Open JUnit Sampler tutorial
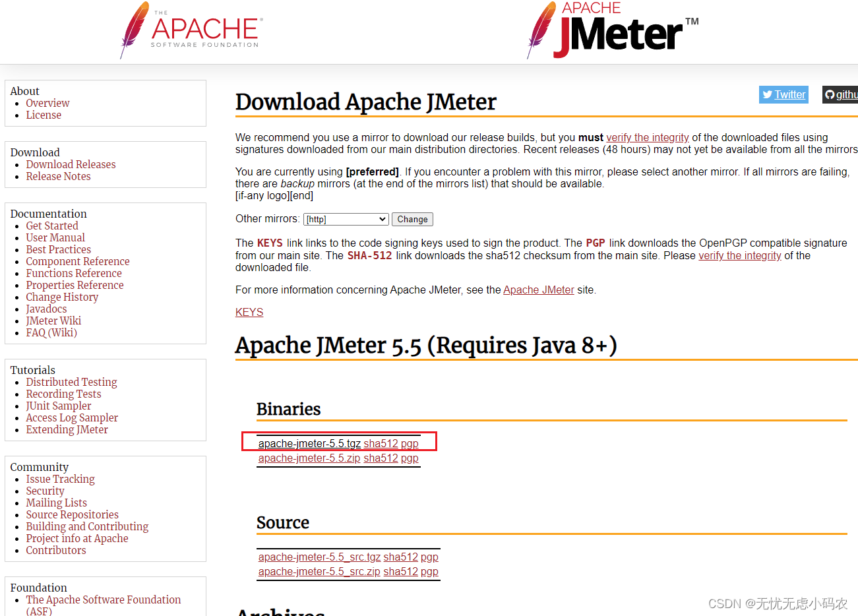The image size is (858, 616). pos(59,406)
